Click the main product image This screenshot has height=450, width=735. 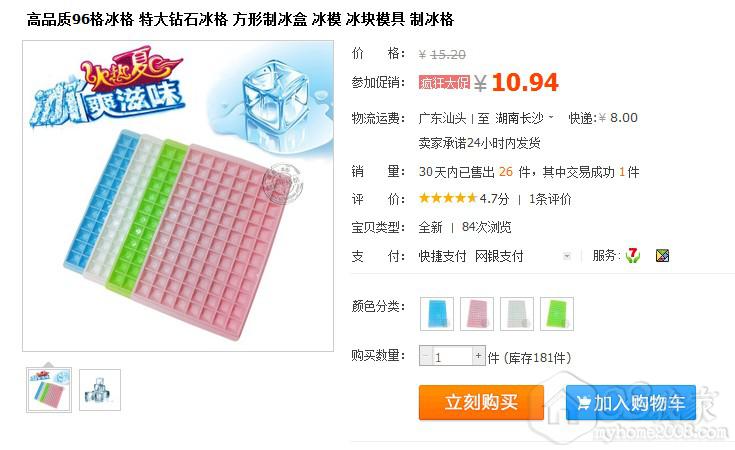click(178, 196)
